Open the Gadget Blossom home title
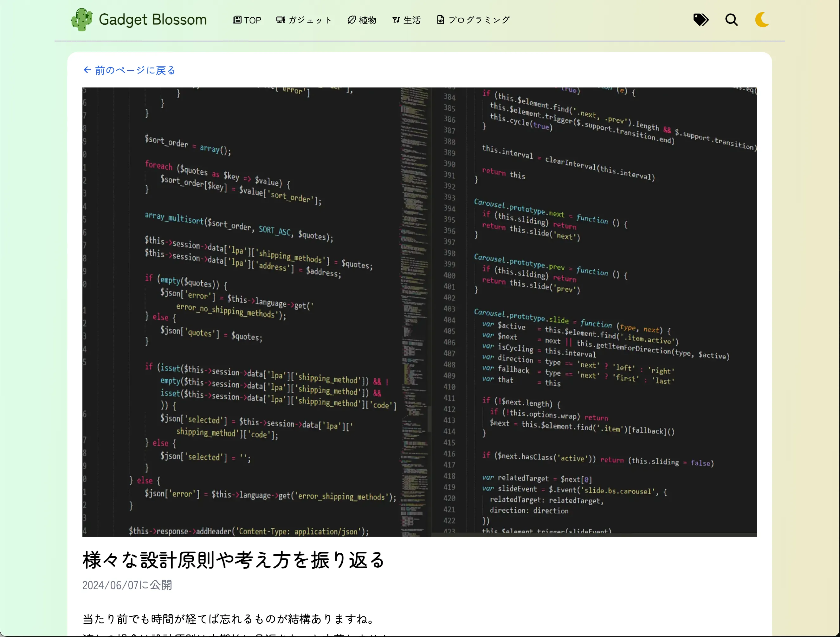Screen dimensions: 840x637 (x=153, y=20)
